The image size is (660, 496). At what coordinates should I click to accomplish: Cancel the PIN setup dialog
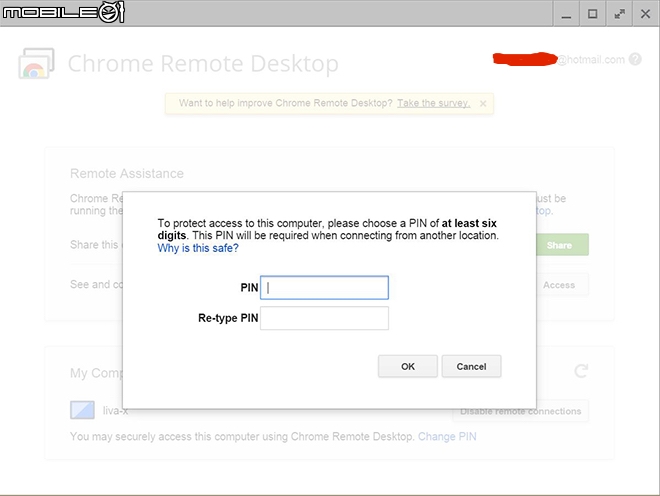tap(471, 366)
